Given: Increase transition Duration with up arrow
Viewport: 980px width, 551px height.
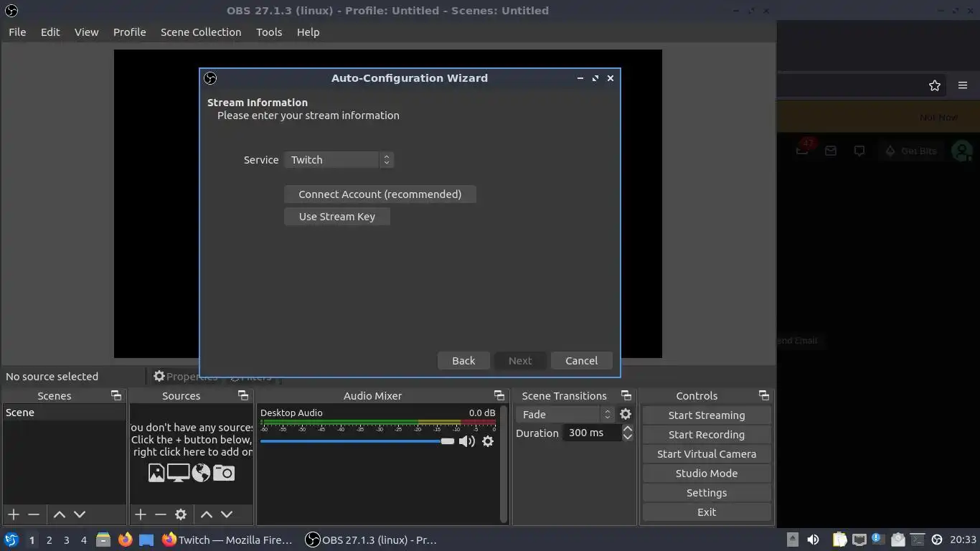Looking at the screenshot, I should coord(628,428).
